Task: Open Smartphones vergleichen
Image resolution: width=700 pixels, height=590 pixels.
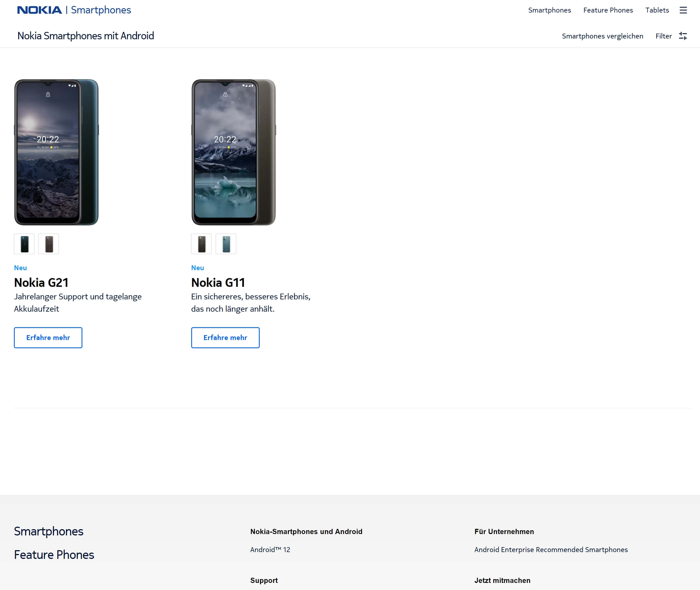Action: 602,36
